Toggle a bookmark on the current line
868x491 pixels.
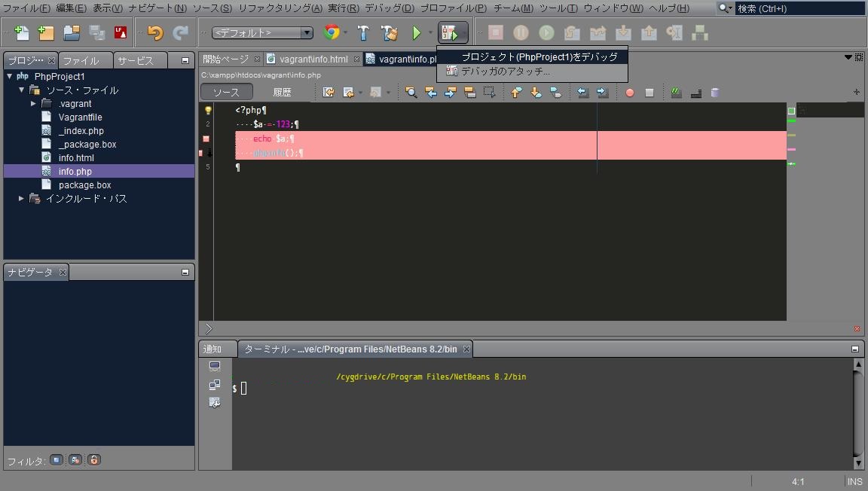[555, 92]
